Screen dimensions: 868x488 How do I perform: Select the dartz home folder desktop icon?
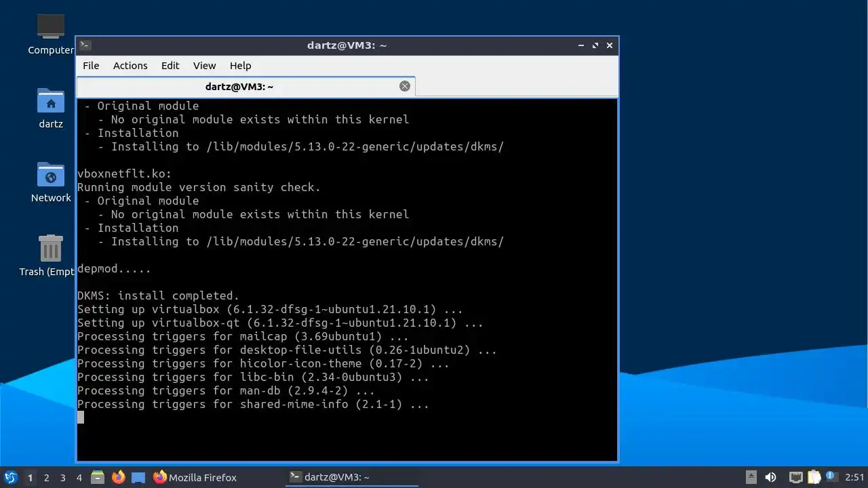click(x=50, y=108)
